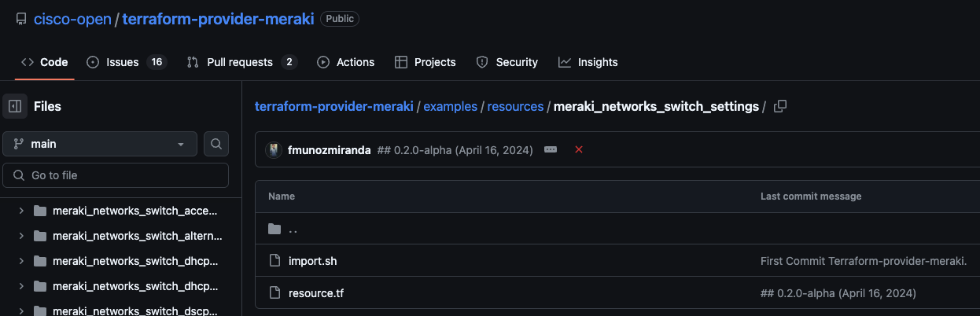Click the red failed-checks X status icon
Screen dimensions: 980x316
tap(579, 149)
